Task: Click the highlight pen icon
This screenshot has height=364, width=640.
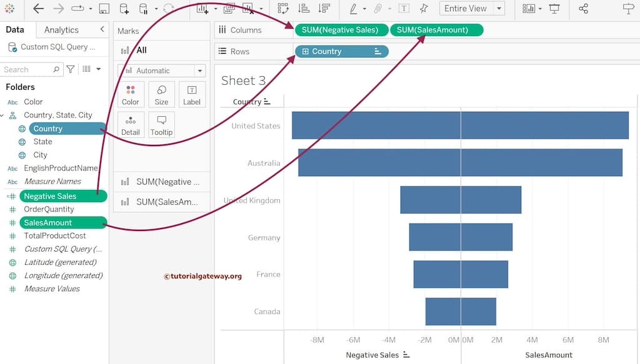Action: pyautogui.click(x=354, y=9)
